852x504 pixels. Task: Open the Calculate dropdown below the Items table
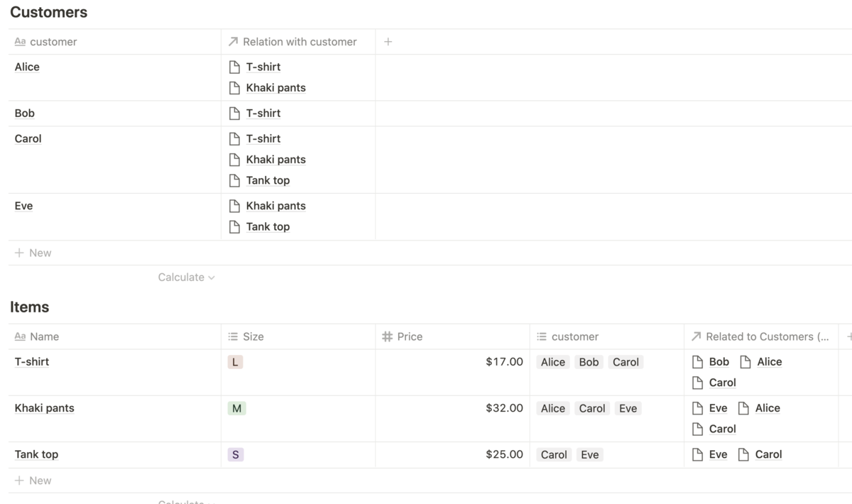click(x=185, y=502)
